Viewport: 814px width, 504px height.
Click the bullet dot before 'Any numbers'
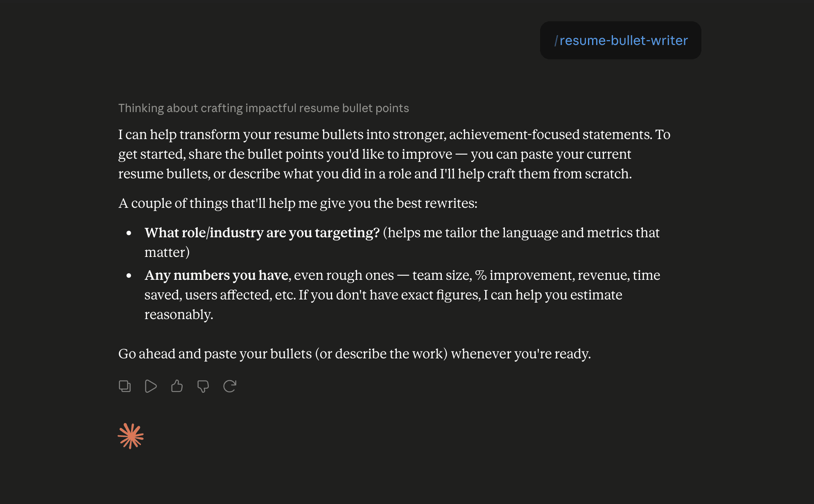[129, 276]
